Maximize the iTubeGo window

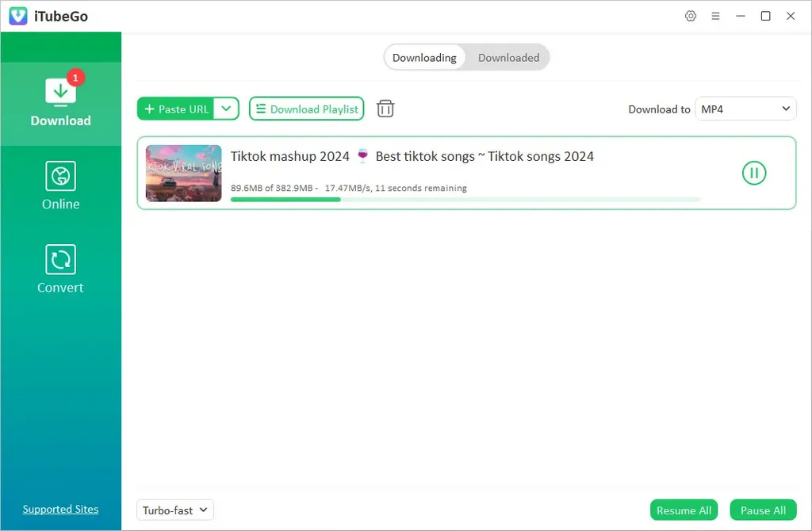[765, 16]
